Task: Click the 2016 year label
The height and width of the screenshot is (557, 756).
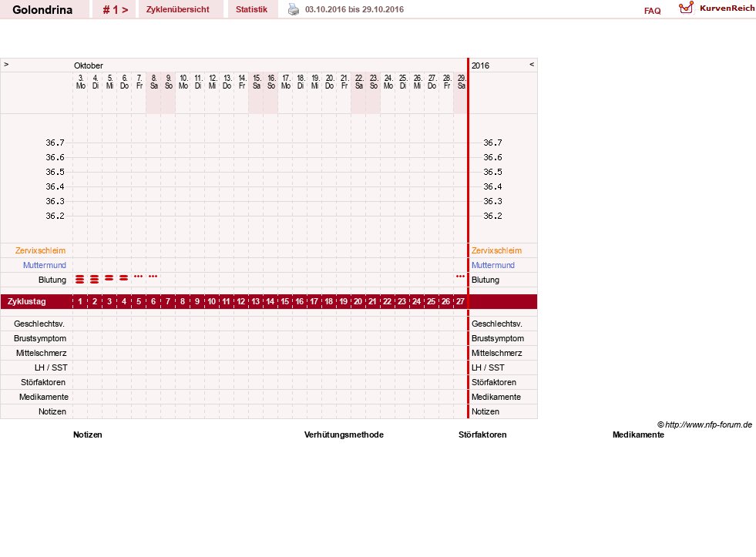Action: click(x=480, y=65)
